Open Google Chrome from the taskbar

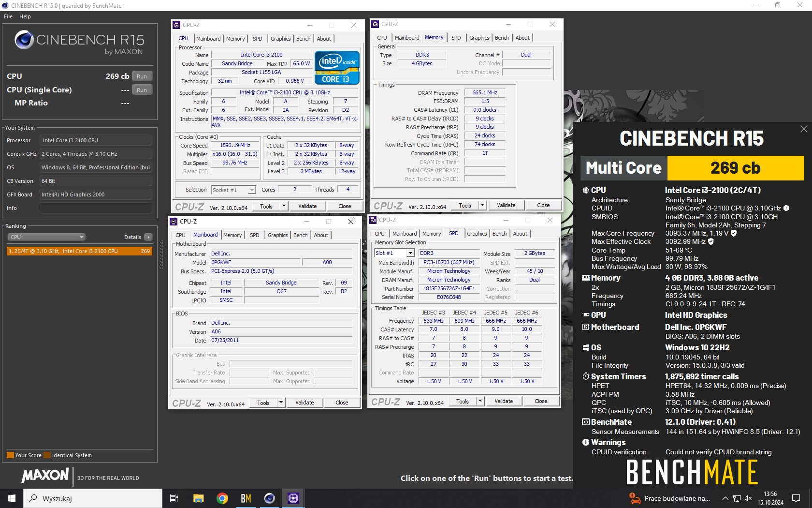(222, 498)
